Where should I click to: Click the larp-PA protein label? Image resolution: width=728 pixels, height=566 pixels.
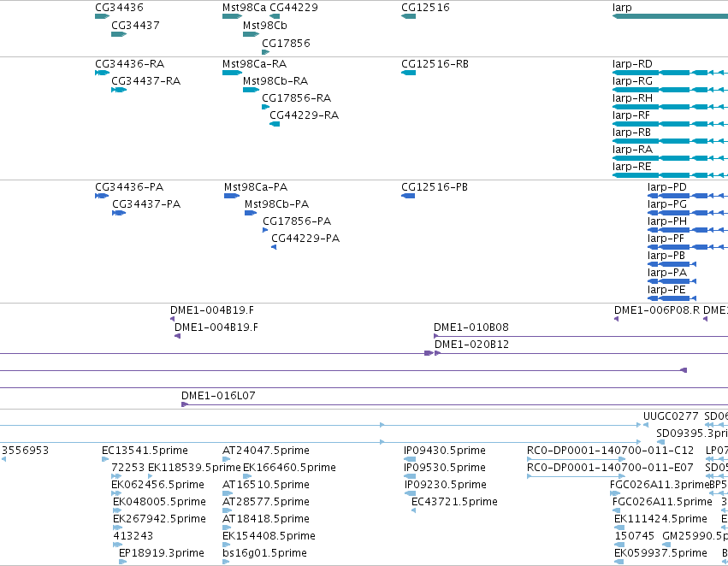(667, 274)
